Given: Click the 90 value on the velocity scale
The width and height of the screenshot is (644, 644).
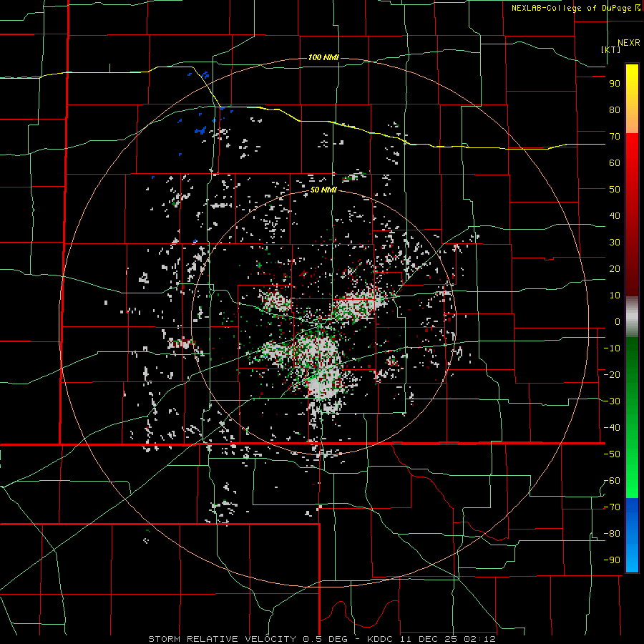Looking at the screenshot, I should (x=615, y=84).
